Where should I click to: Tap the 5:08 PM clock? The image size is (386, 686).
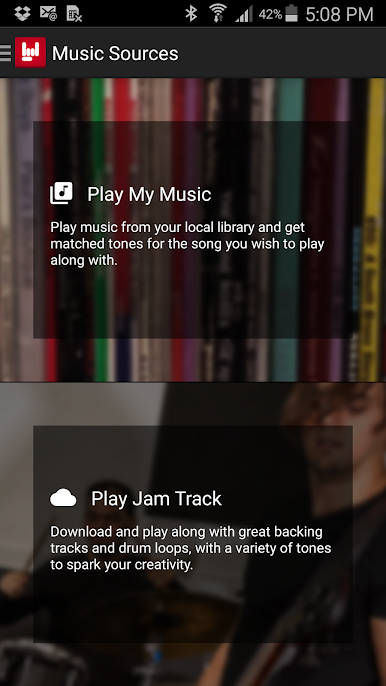(340, 14)
